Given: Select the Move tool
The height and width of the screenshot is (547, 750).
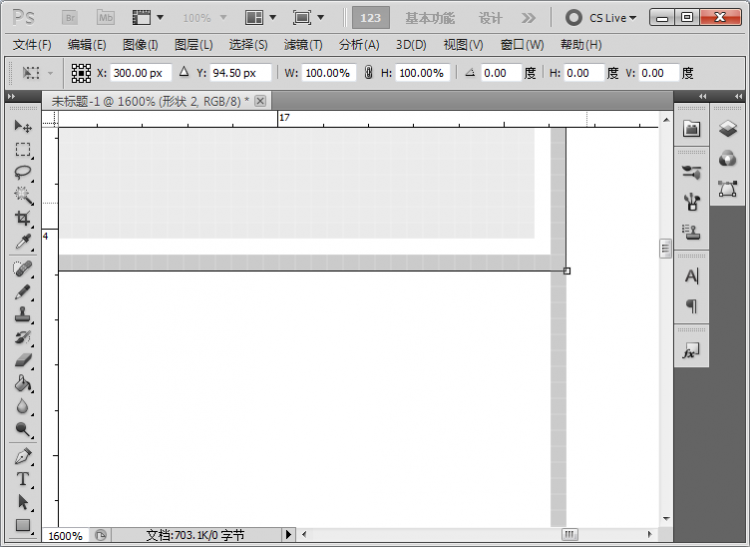Looking at the screenshot, I should point(22,126).
